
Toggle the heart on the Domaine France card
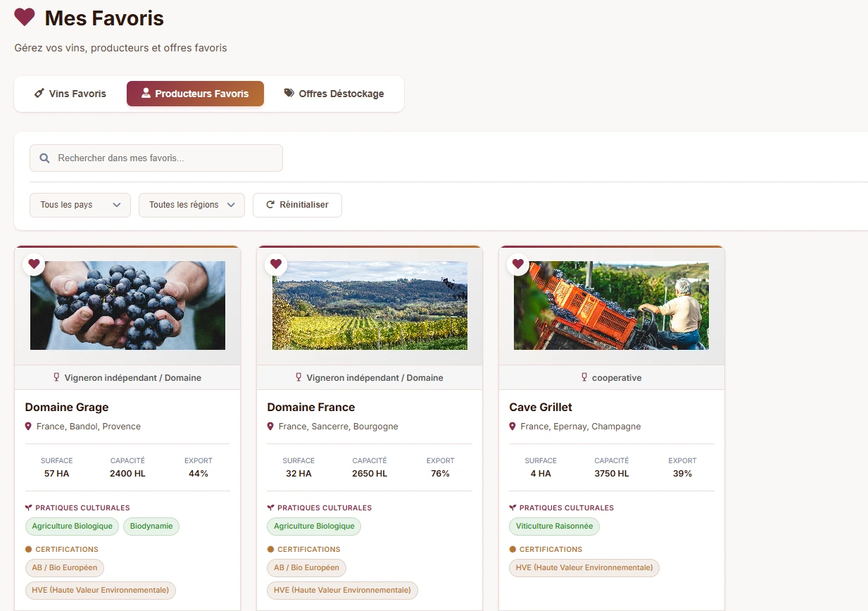pyautogui.click(x=276, y=264)
